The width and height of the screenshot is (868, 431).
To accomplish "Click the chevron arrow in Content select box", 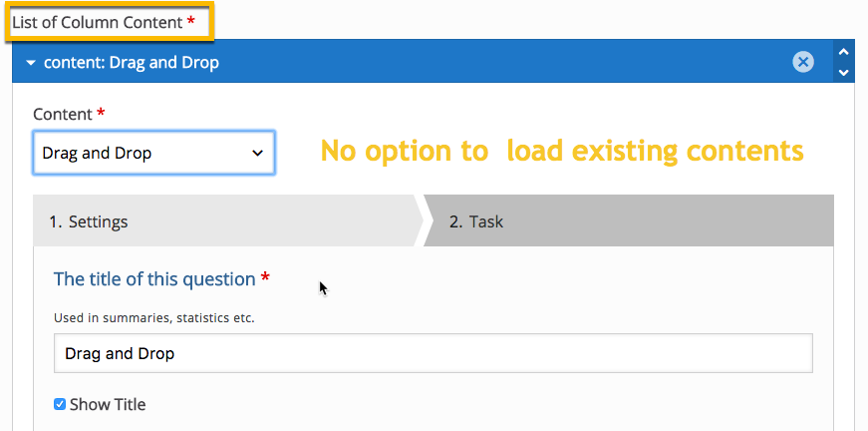I will pyautogui.click(x=257, y=154).
